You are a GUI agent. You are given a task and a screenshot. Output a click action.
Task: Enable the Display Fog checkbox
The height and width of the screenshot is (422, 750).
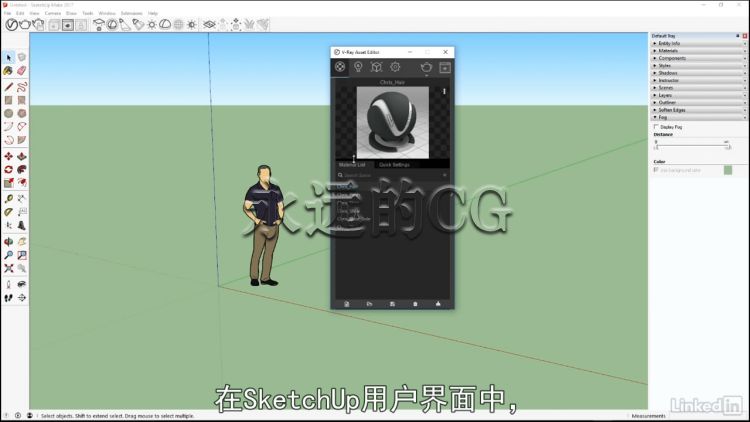click(656, 127)
